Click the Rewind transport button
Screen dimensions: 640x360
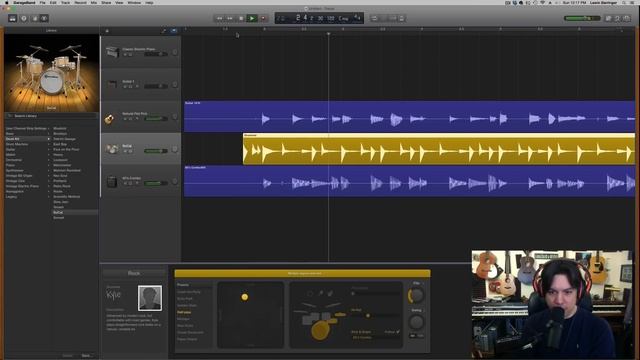tap(219, 18)
